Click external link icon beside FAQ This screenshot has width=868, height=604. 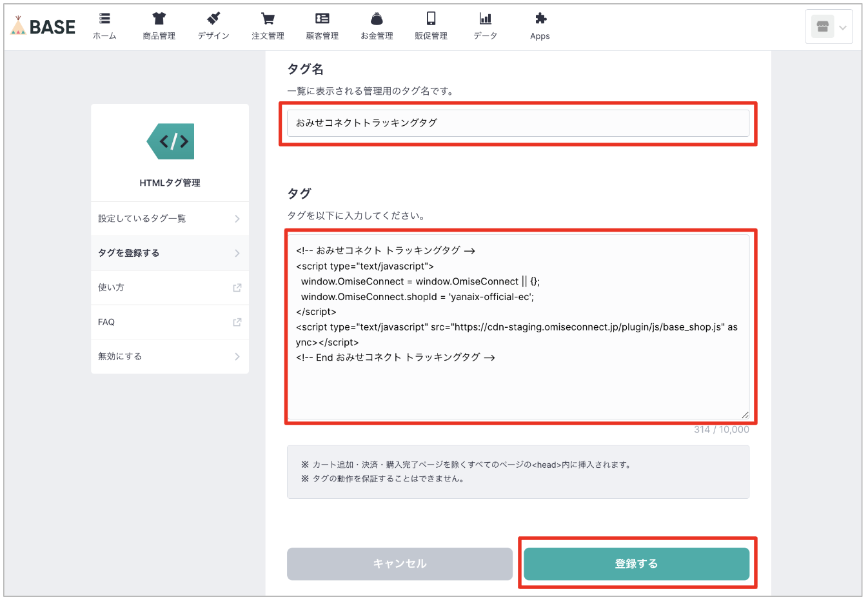237,322
